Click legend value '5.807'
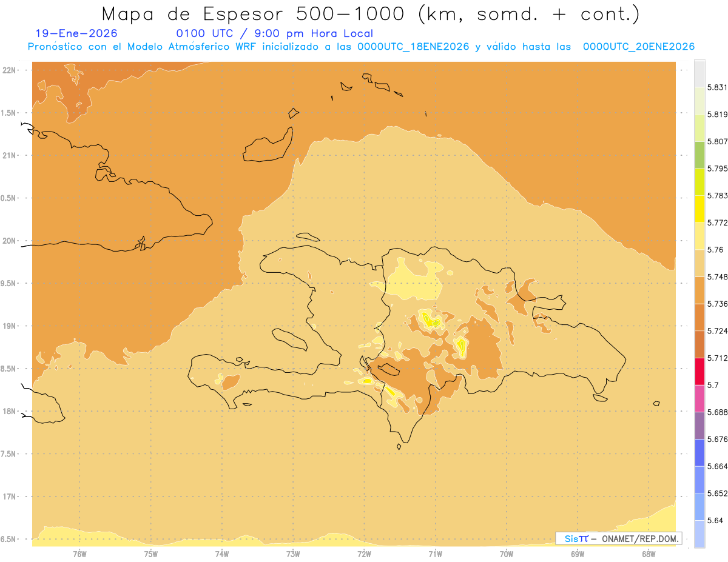 pyautogui.click(x=718, y=141)
